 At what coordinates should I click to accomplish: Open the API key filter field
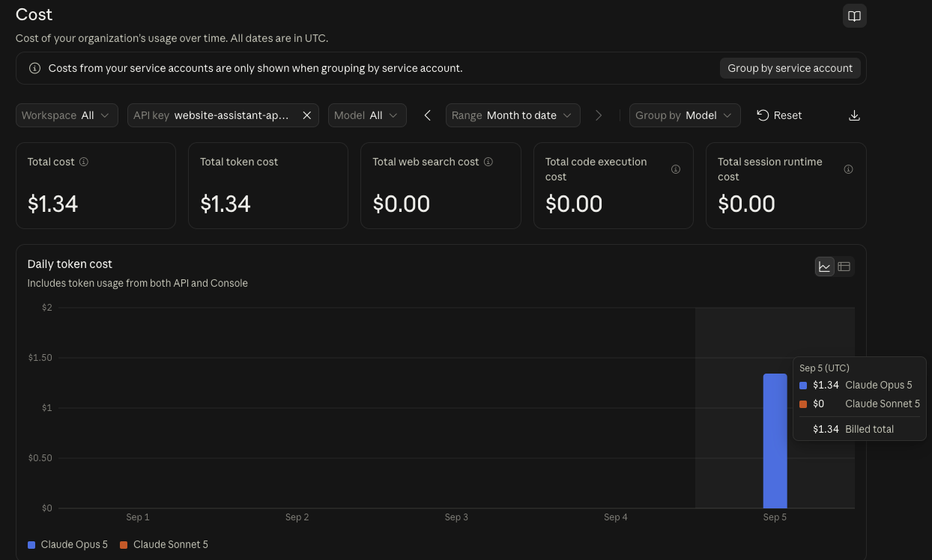coord(223,115)
